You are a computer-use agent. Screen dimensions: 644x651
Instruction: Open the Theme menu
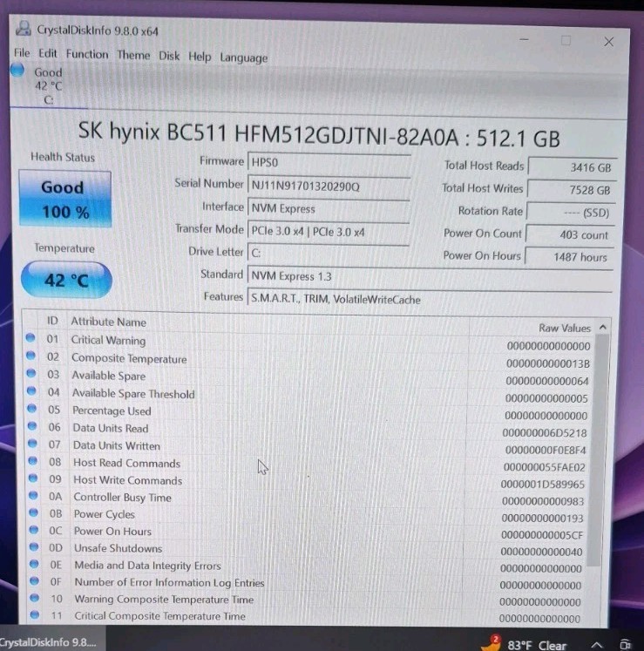pyautogui.click(x=133, y=55)
